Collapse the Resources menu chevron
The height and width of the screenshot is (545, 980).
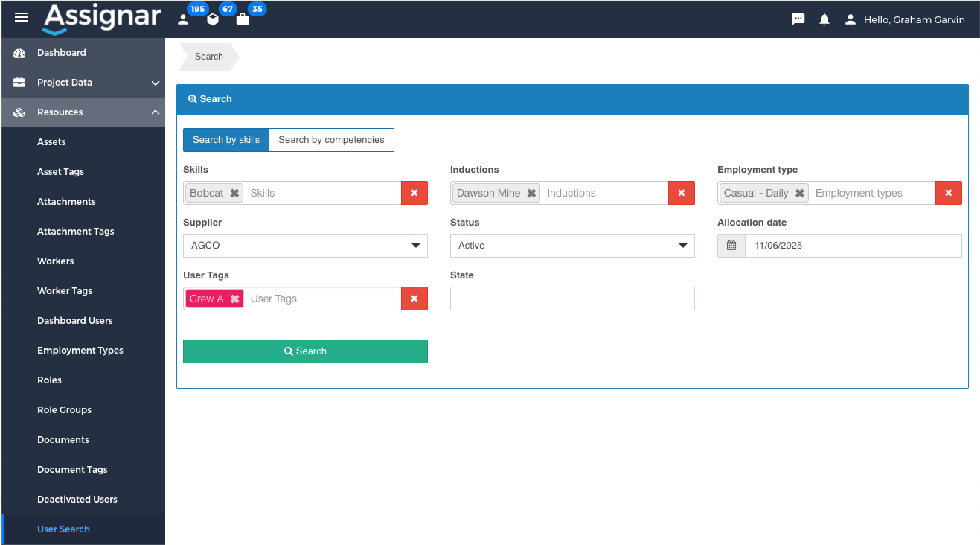pyautogui.click(x=156, y=112)
